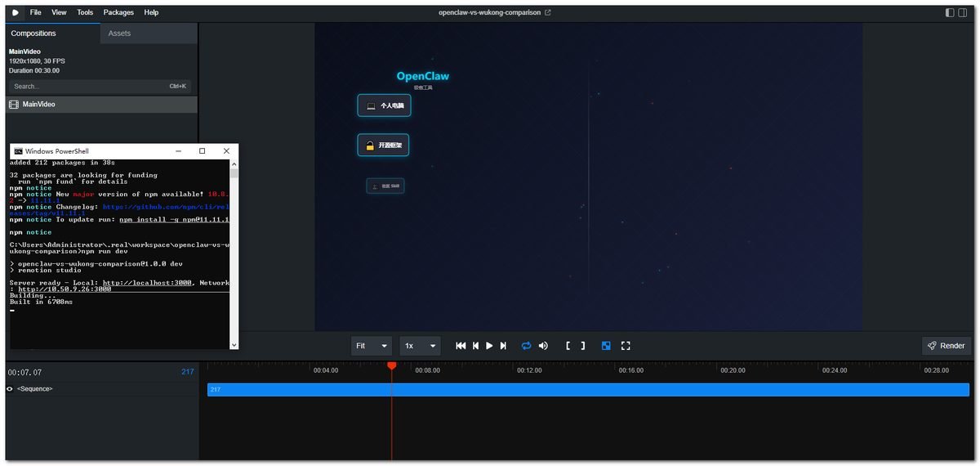Click the 217 frame number display

click(x=187, y=372)
